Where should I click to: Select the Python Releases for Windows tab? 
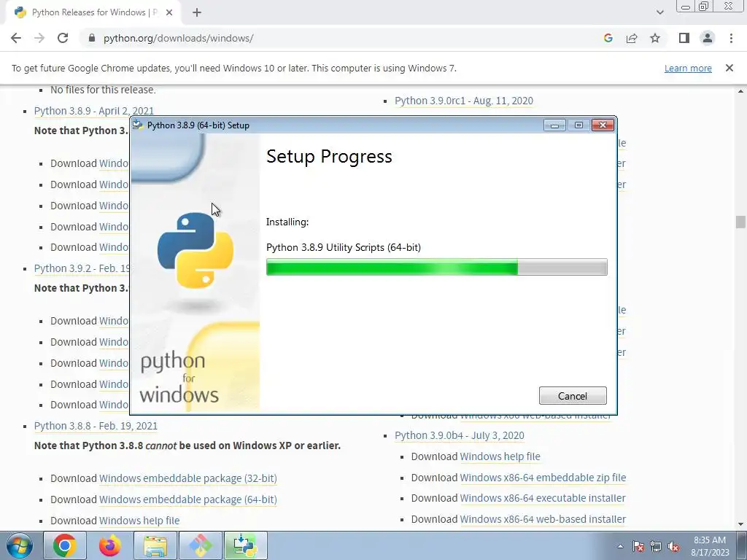tap(93, 12)
